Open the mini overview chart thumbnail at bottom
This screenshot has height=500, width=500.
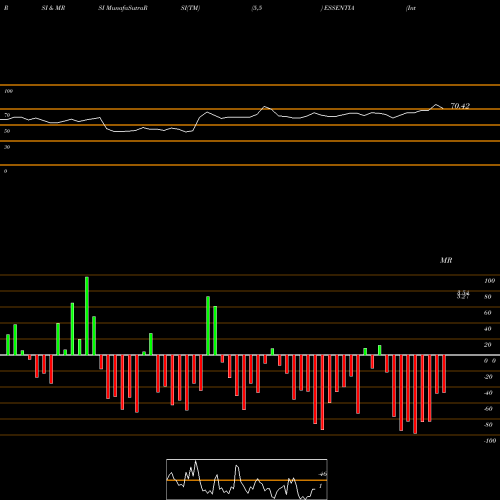click(x=247, y=479)
